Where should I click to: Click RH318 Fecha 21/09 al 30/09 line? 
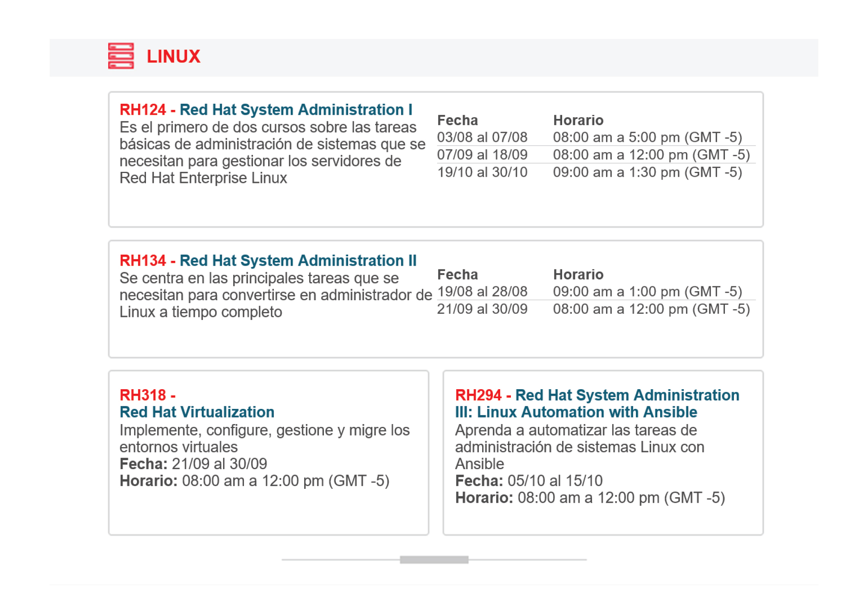[x=193, y=464]
